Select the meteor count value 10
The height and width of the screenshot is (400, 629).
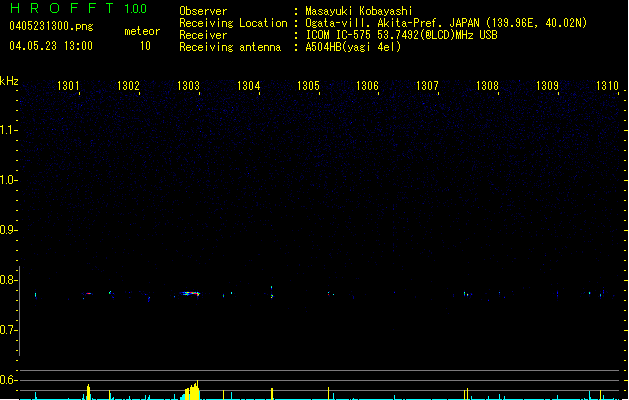pyautogui.click(x=145, y=46)
